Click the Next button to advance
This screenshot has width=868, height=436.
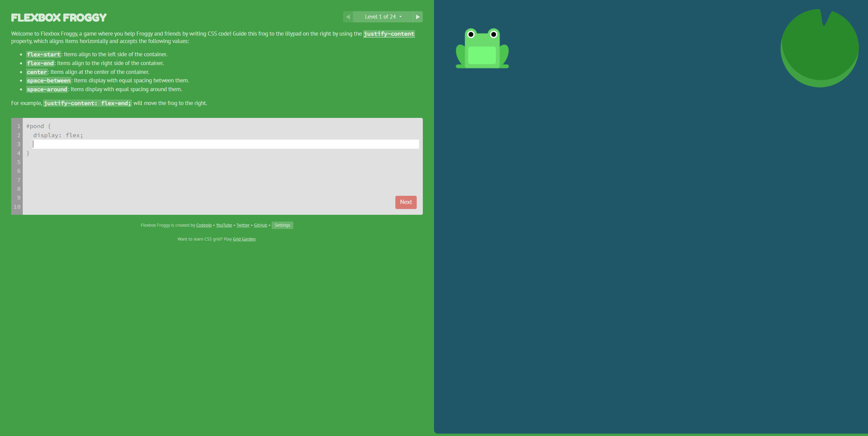coord(406,202)
